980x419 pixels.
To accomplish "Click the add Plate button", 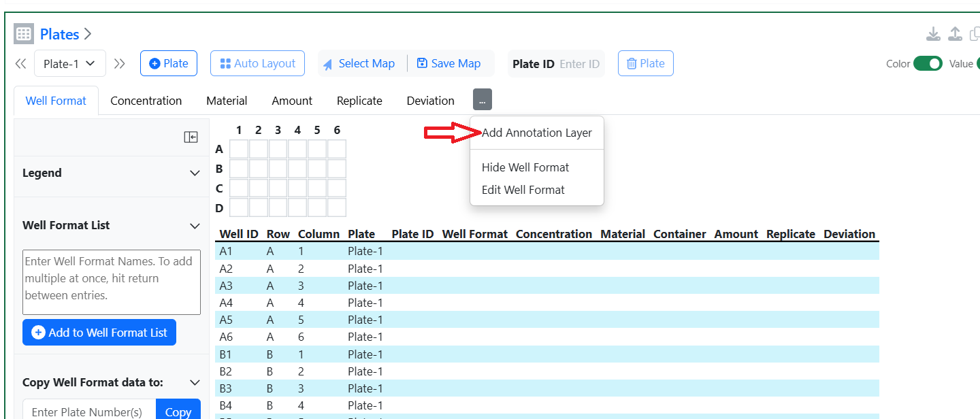I will click(169, 63).
